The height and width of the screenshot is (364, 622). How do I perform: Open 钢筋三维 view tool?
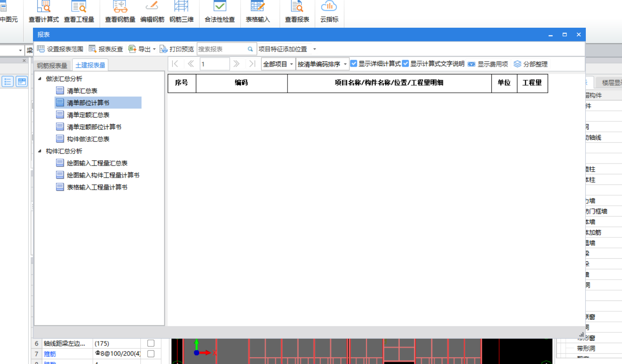[x=181, y=12]
